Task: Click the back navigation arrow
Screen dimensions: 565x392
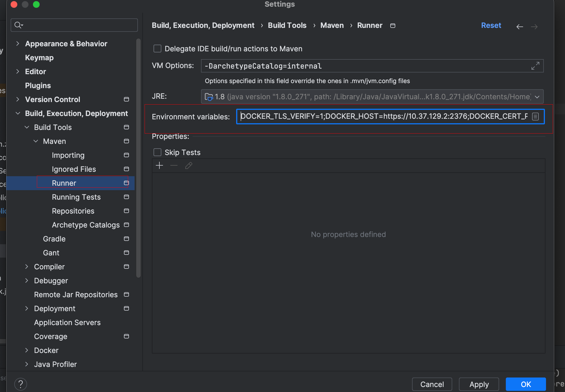Action: tap(519, 27)
